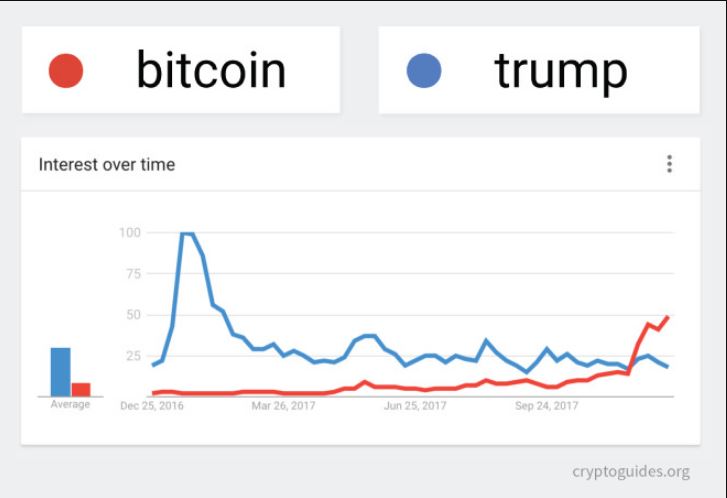Image resolution: width=727 pixels, height=498 pixels.
Task: Click the 100 y-axis label
Action: click(129, 233)
